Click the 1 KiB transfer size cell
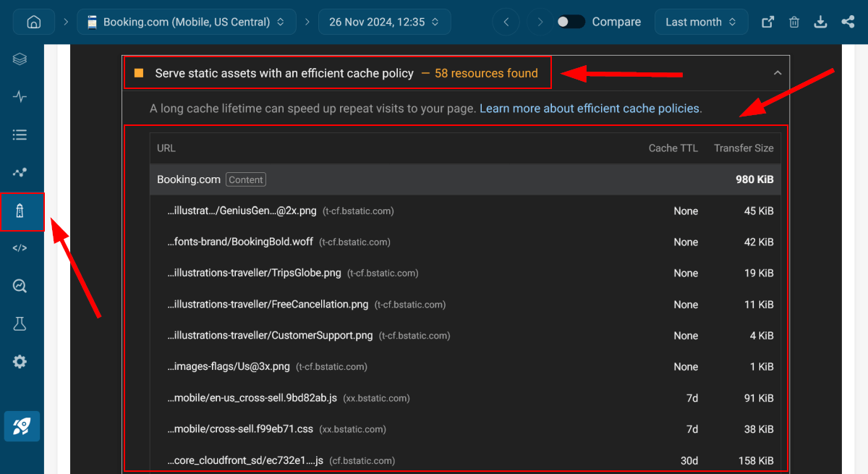 pyautogui.click(x=762, y=367)
